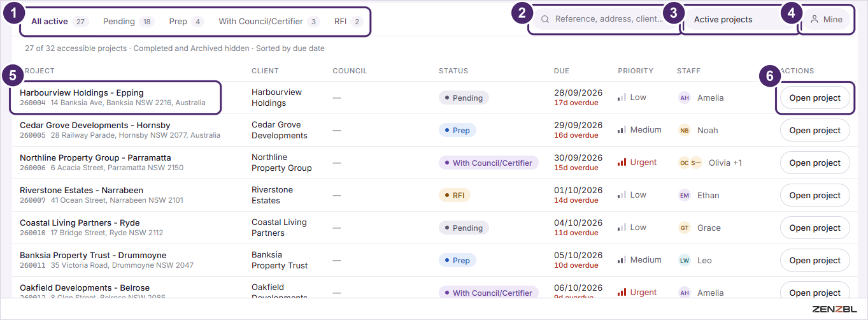
Task: Click Coastal Living Partners - Ryde title
Action: (80, 222)
